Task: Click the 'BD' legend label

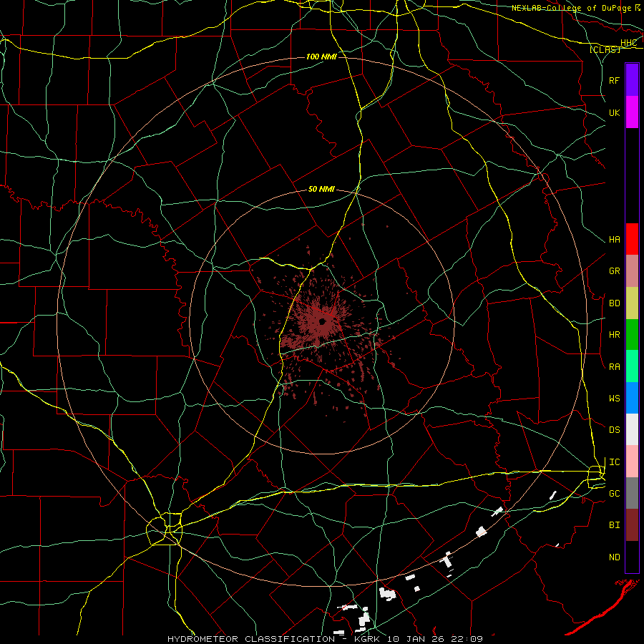Action: click(615, 303)
